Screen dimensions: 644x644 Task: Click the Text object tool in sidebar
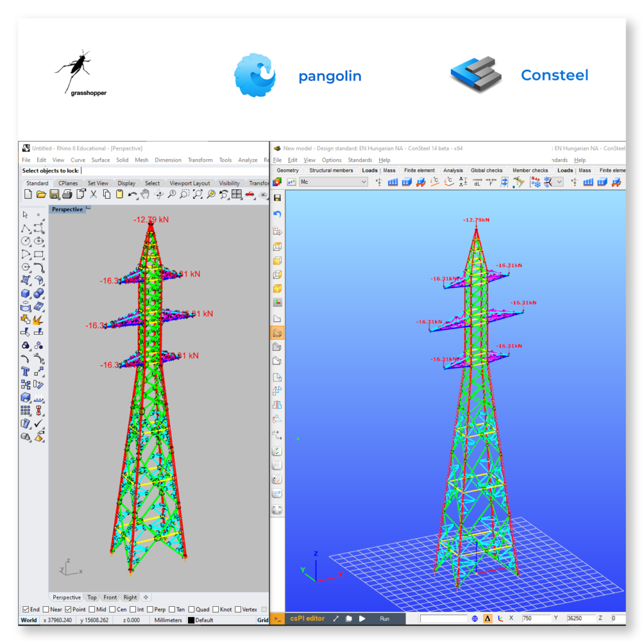[25, 372]
